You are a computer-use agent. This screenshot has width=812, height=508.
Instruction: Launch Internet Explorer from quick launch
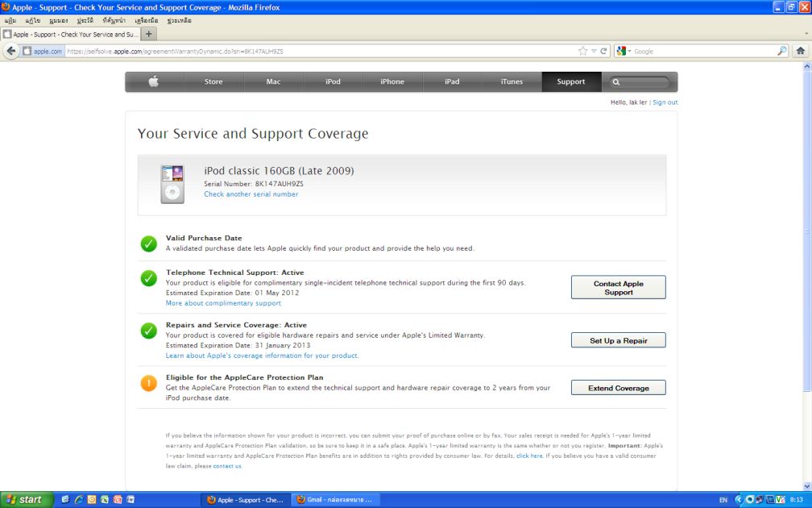coord(79,500)
